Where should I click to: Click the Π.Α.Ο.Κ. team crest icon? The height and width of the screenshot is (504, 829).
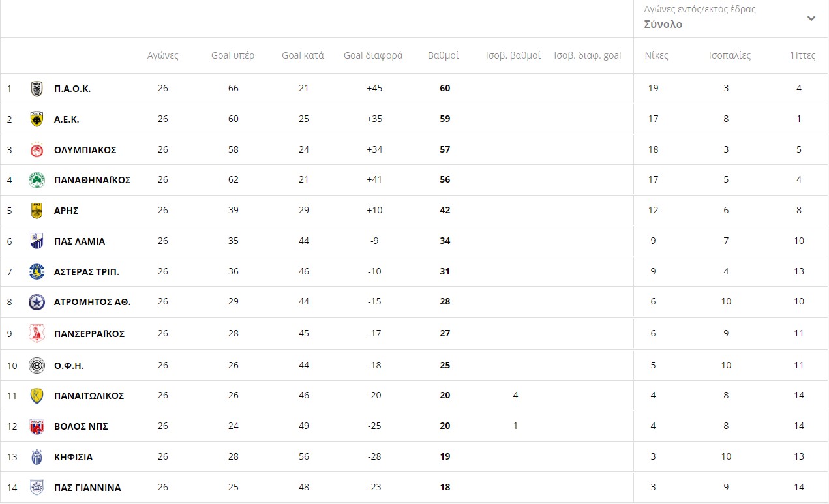pyautogui.click(x=37, y=89)
